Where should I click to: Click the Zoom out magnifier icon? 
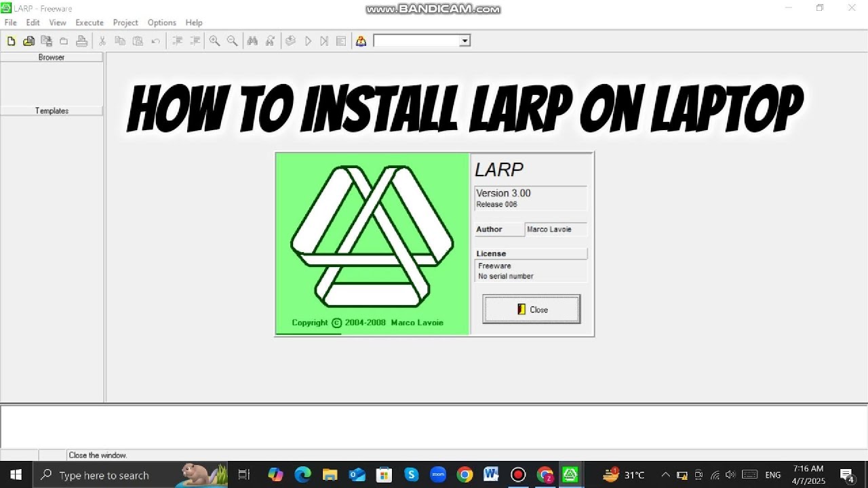click(232, 41)
